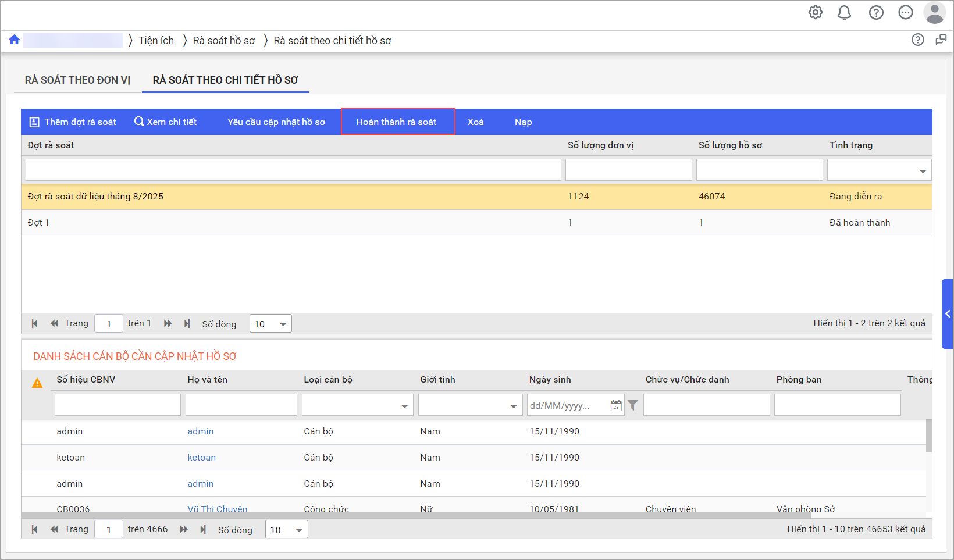Click the calendar icon in Ngày sinh filter
Screen dimensions: 954x560
(616, 405)
